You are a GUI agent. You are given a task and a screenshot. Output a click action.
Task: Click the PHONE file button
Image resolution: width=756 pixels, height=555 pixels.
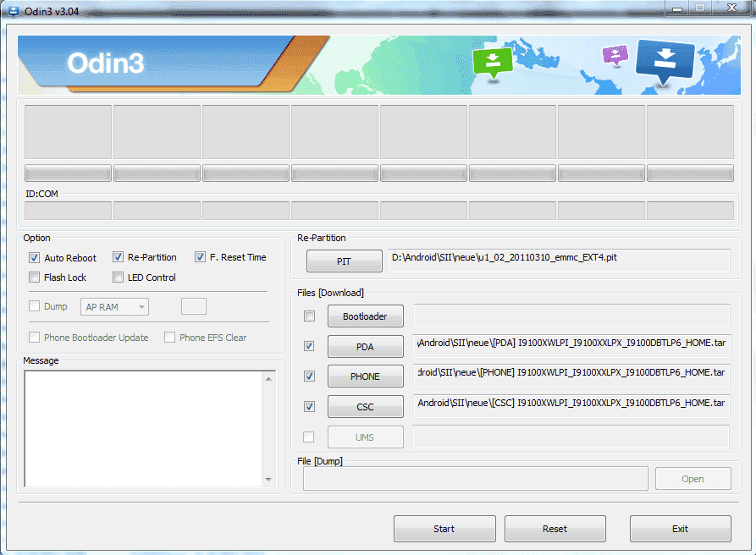point(366,376)
